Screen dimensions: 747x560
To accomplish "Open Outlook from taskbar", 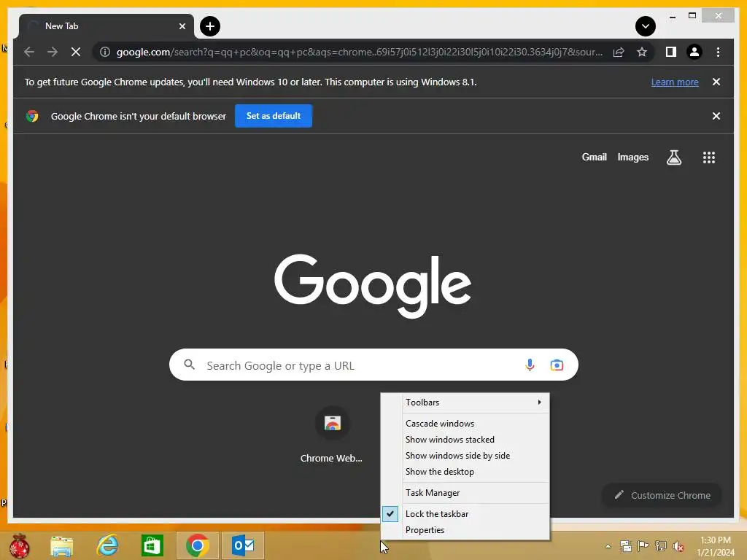I will [243, 545].
